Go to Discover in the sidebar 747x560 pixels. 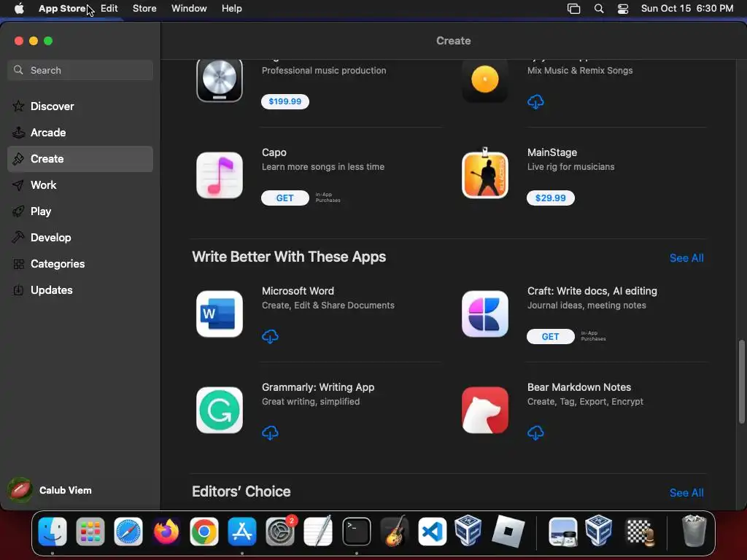coord(80,106)
